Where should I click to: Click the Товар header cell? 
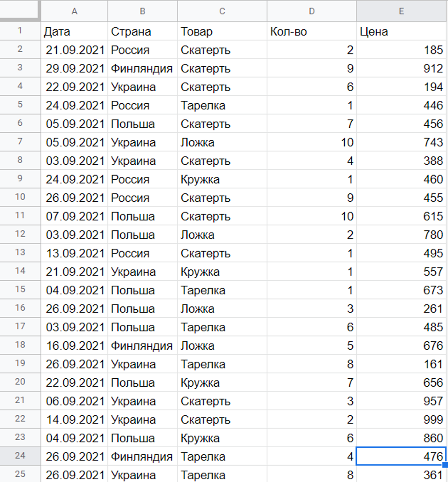click(222, 31)
